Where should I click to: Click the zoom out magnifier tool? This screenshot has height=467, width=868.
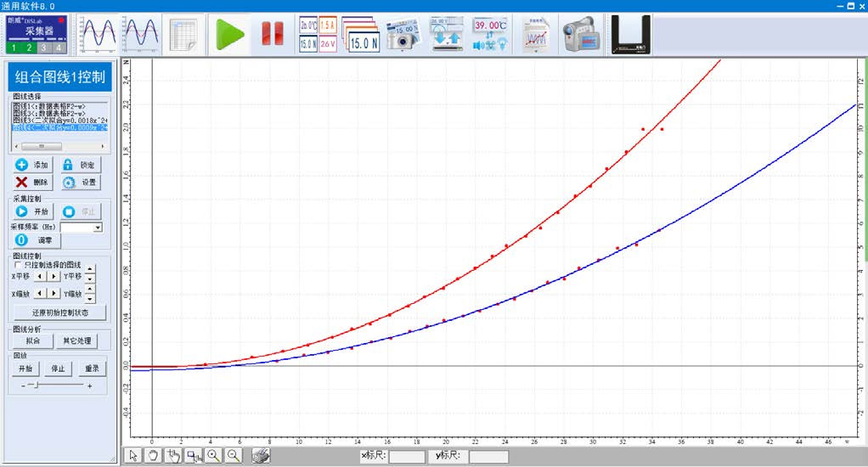(x=234, y=456)
